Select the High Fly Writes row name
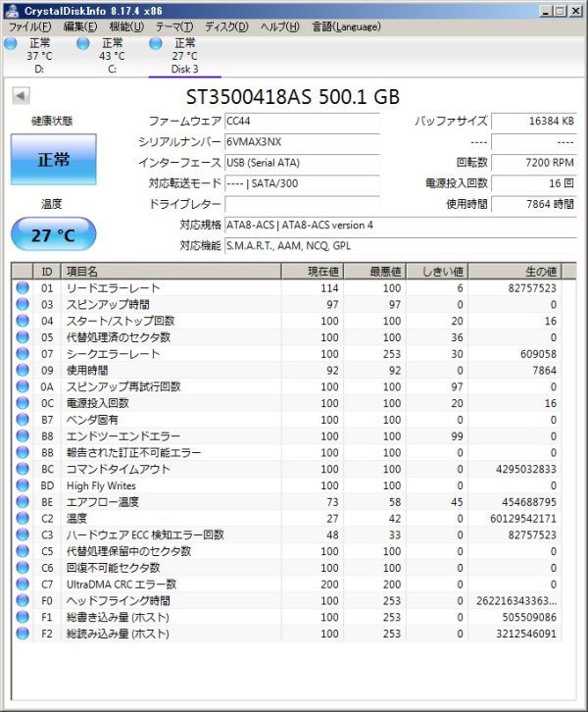Image resolution: width=588 pixels, height=712 pixels. [x=101, y=485]
